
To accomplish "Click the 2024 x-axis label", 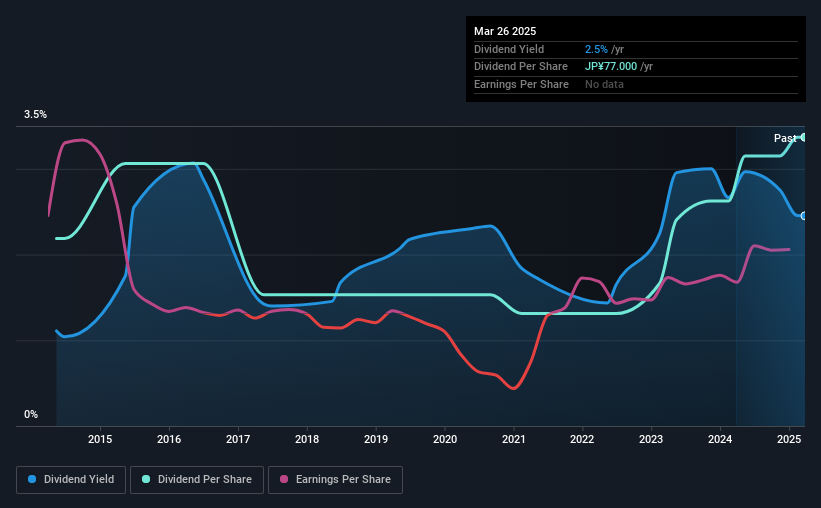I will click(720, 439).
